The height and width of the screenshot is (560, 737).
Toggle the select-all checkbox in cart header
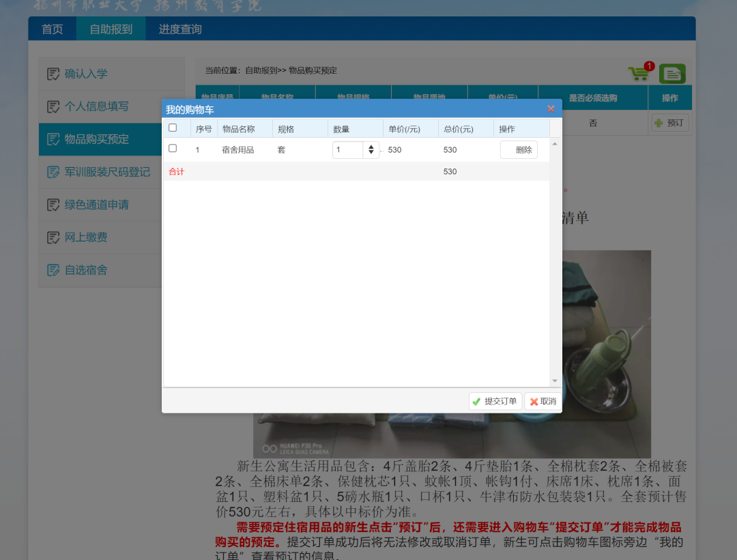[x=173, y=128]
